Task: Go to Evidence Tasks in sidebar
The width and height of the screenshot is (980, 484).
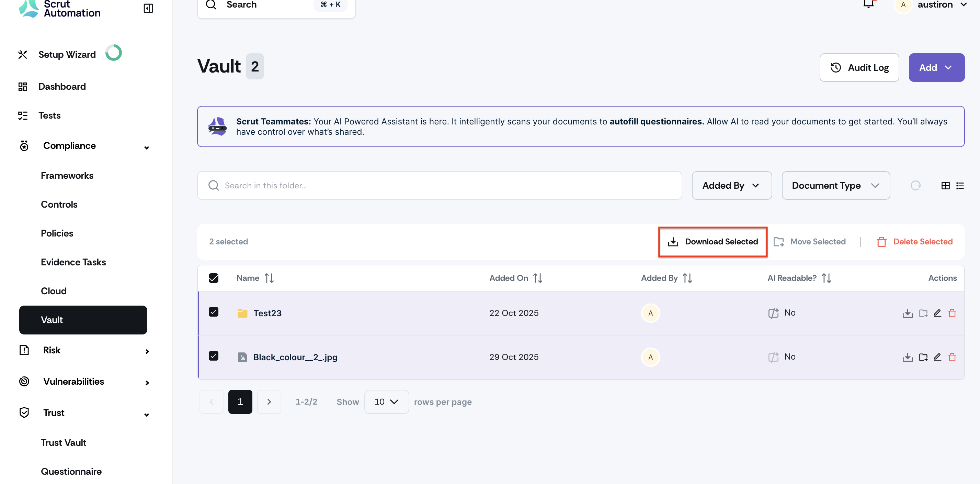Action: 73,262
